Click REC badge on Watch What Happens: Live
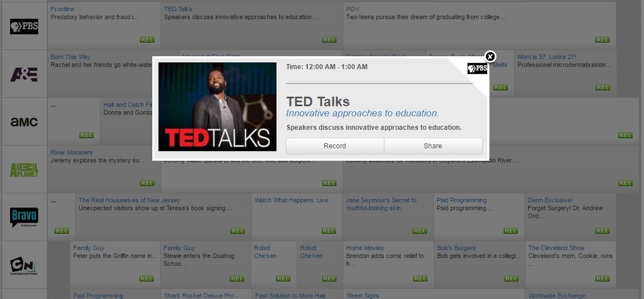This screenshot has height=299, width=644. pyautogui.click(x=329, y=231)
